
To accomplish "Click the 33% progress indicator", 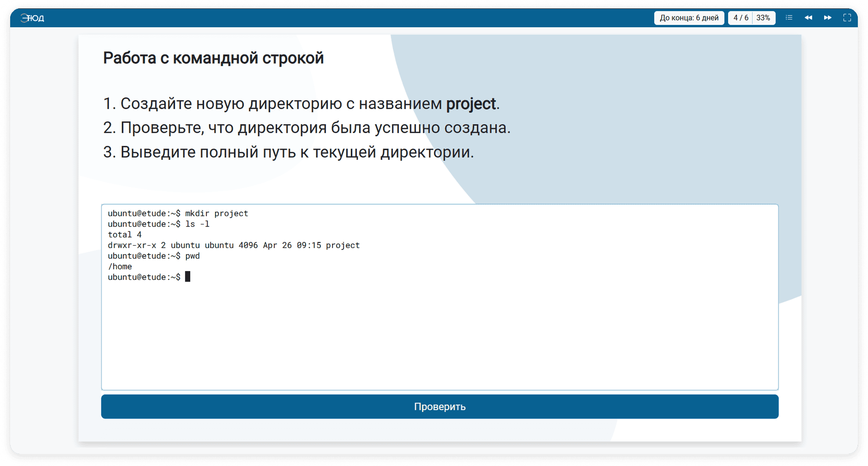I will coord(763,18).
